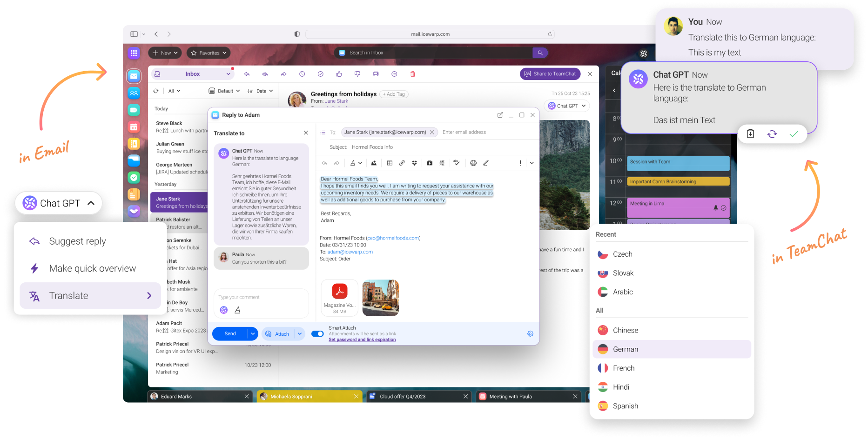Click the Reply arrow in the mail toolbar
Image resolution: width=868 pixels, height=439 pixels.
(247, 74)
